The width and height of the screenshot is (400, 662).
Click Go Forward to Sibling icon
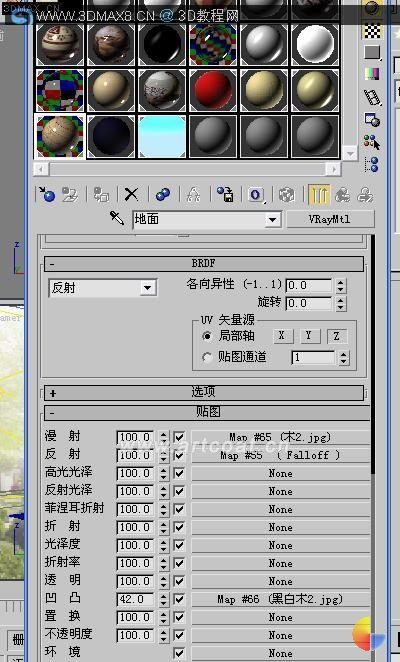point(365,195)
